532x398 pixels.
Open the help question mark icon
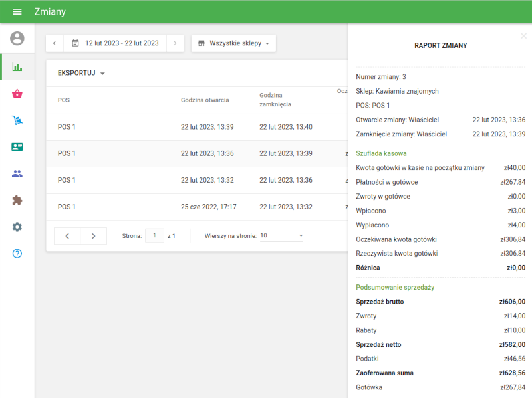[17, 253]
